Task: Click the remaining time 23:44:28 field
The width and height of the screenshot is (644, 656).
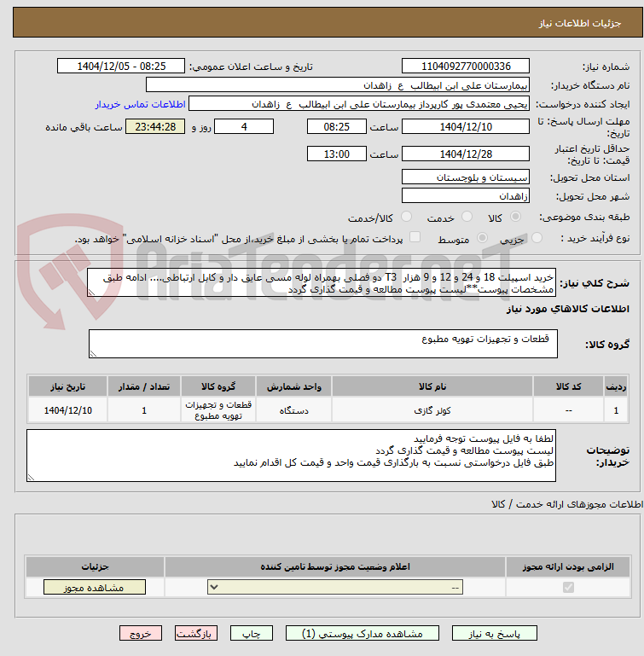Action: coord(155,126)
